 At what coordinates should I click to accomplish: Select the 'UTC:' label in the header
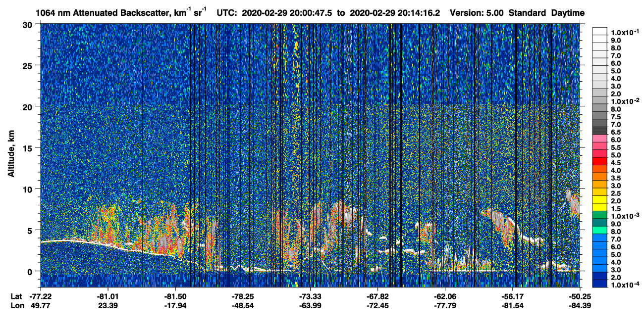(227, 13)
